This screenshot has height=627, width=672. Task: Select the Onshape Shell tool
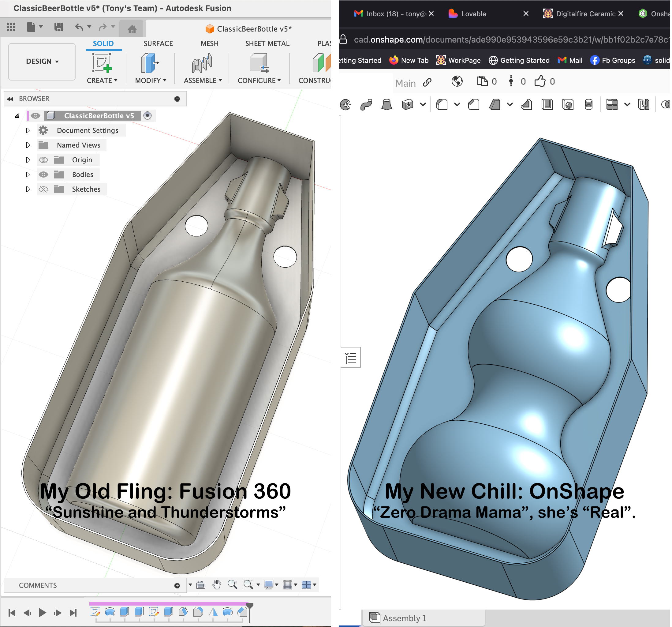pos(547,104)
